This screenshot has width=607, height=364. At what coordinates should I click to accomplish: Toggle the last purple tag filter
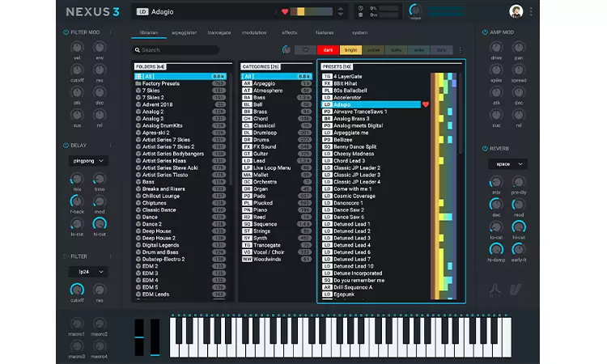pyautogui.click(x=442, y=50)
